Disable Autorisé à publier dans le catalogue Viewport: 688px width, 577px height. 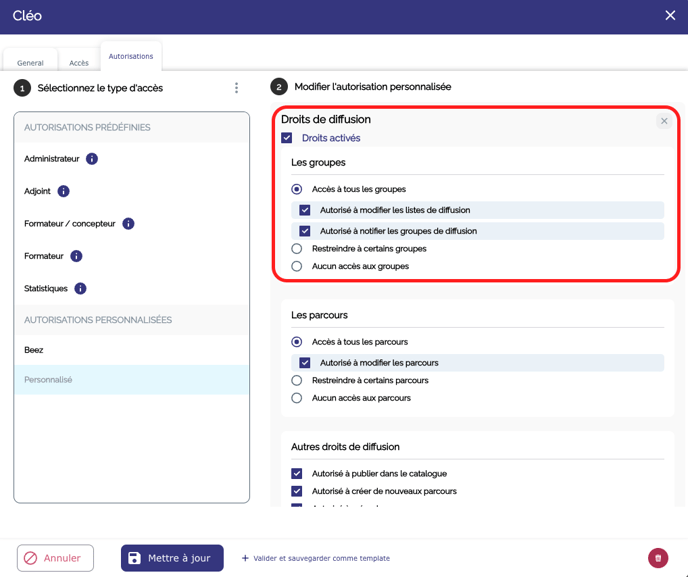[x=297, y=474]
